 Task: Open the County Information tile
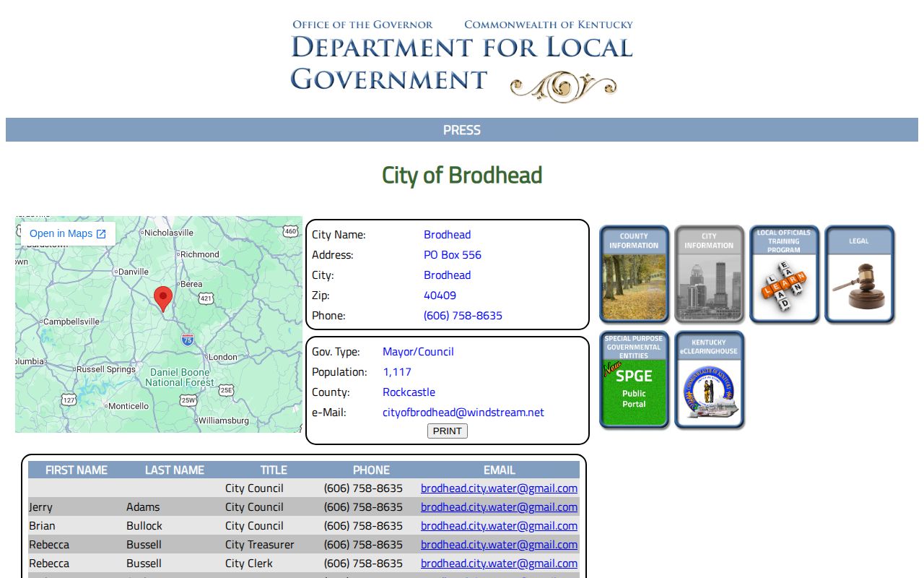point(634,274)
